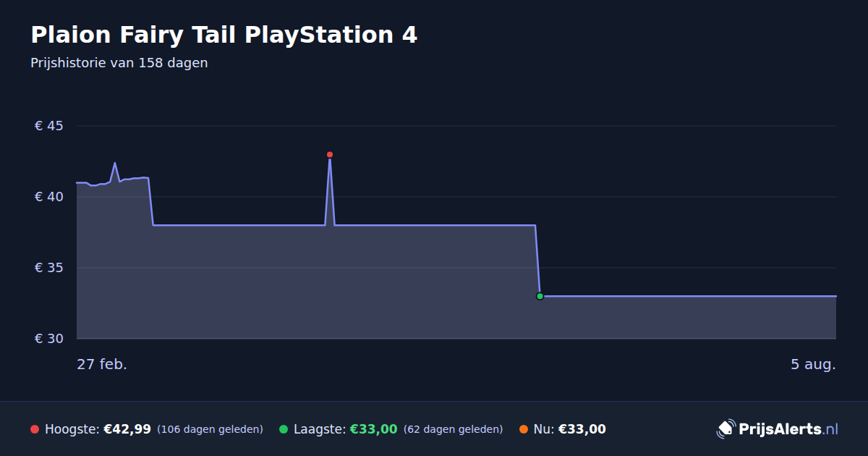The image size is (868, 456).
Task: Click the red dot beside Hoogste
Action: coord(35,429)
